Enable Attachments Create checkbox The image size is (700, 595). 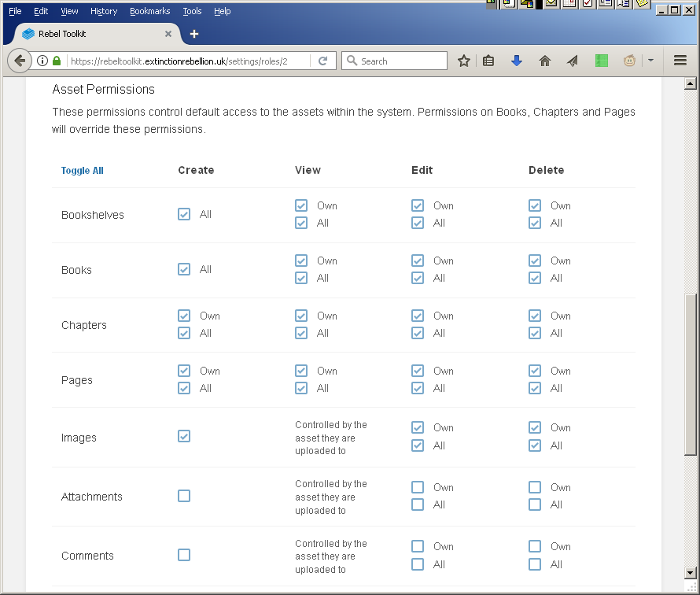184,496
